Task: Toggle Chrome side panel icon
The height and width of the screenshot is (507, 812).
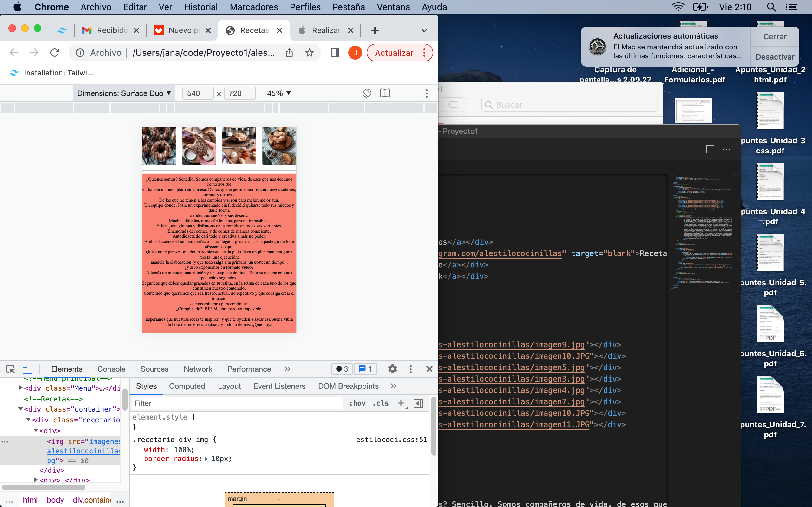Action: tap(335, 53)
